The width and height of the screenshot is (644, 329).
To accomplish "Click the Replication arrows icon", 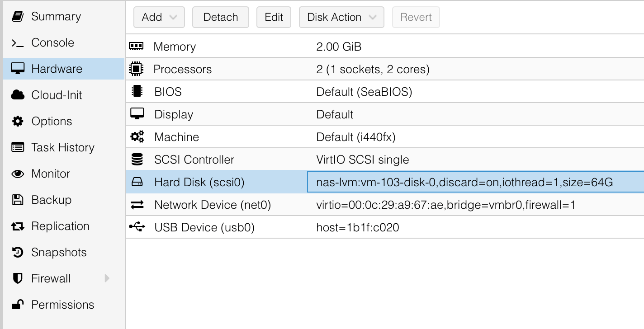I will coord(18,226).
